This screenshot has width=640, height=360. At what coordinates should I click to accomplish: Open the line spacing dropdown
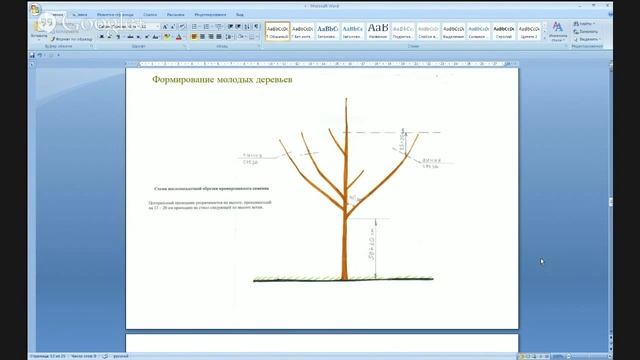229,37
